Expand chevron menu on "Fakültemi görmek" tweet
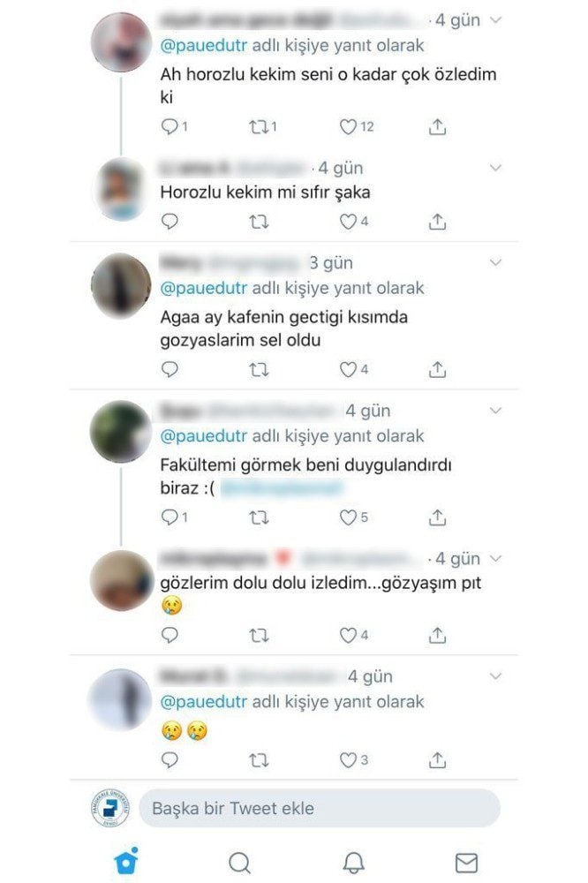This screenshot has height=883, width=588. (495, 411)
